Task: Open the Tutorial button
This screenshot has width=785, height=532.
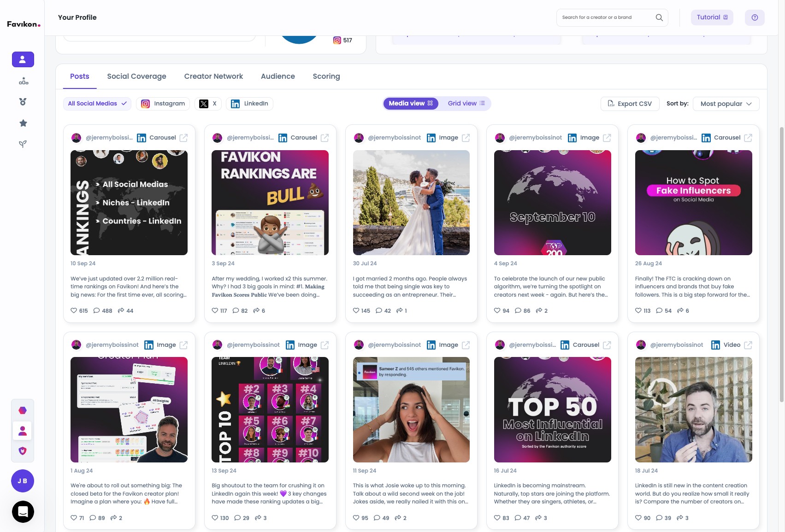Action: point(712,18)
